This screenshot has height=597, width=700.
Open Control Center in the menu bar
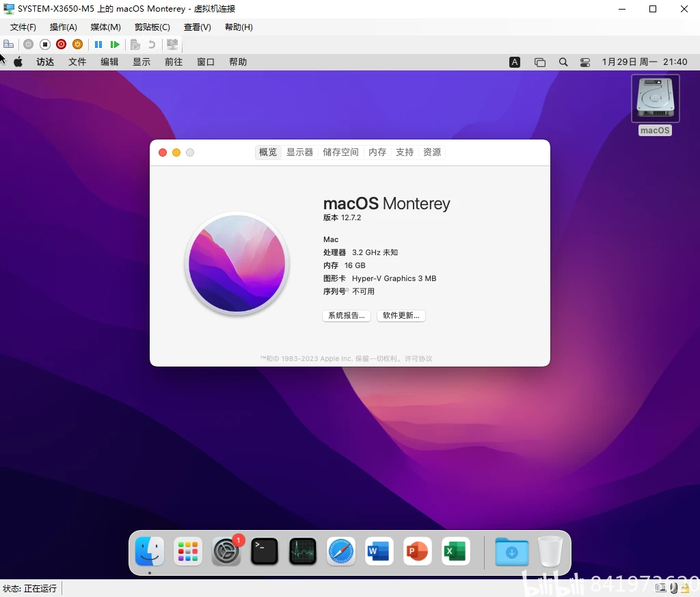pos(585,62)
